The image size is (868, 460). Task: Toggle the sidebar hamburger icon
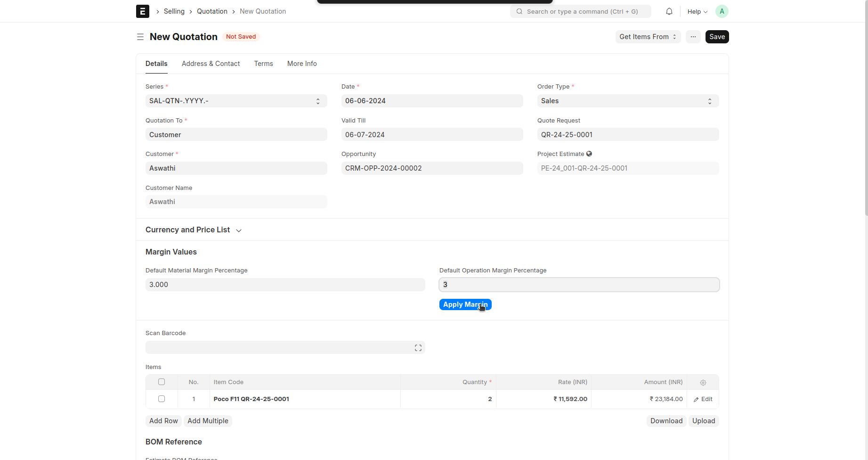click(x=140, y=37)
